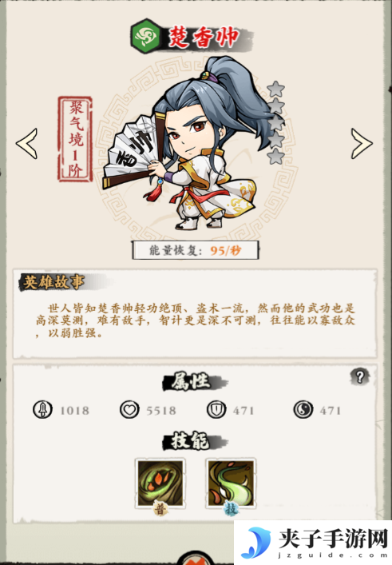Open the 英雄故事 section header

(x=54, y=282)
